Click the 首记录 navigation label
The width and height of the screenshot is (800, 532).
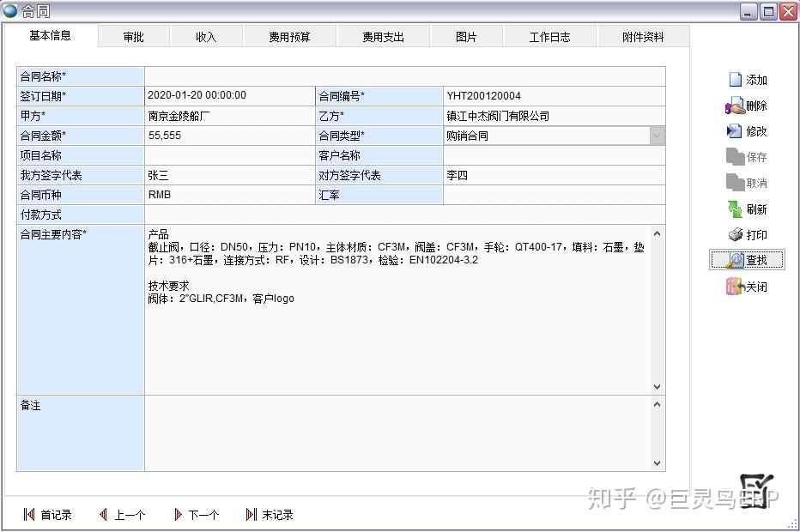point(56,515)
